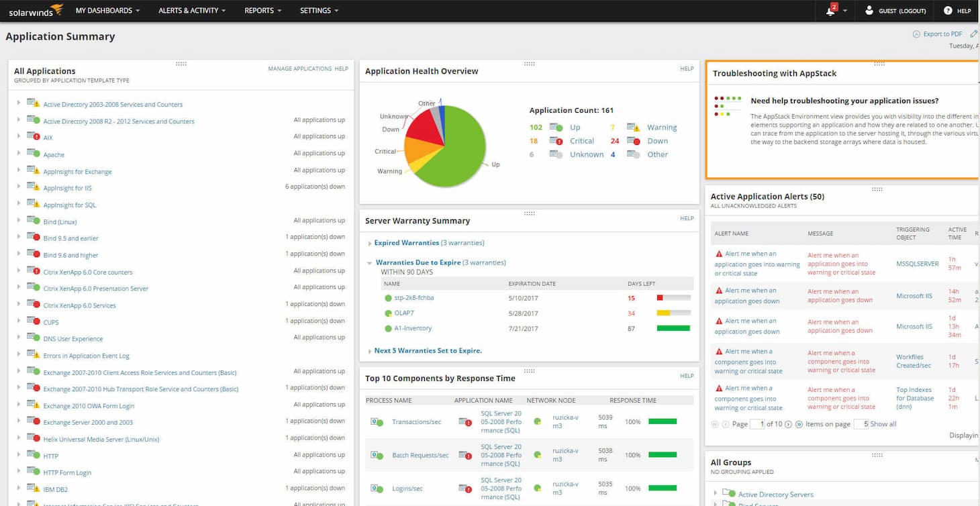Click the alerts page number field
Image resolution: width=980 pixels, height=506 pixels.
[x=757, y=424]
